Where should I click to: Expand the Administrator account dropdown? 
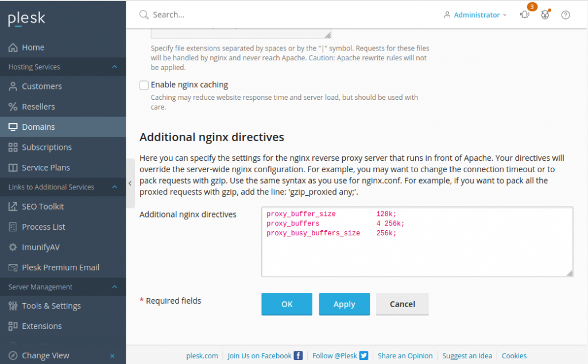click(x=475, y=15)
